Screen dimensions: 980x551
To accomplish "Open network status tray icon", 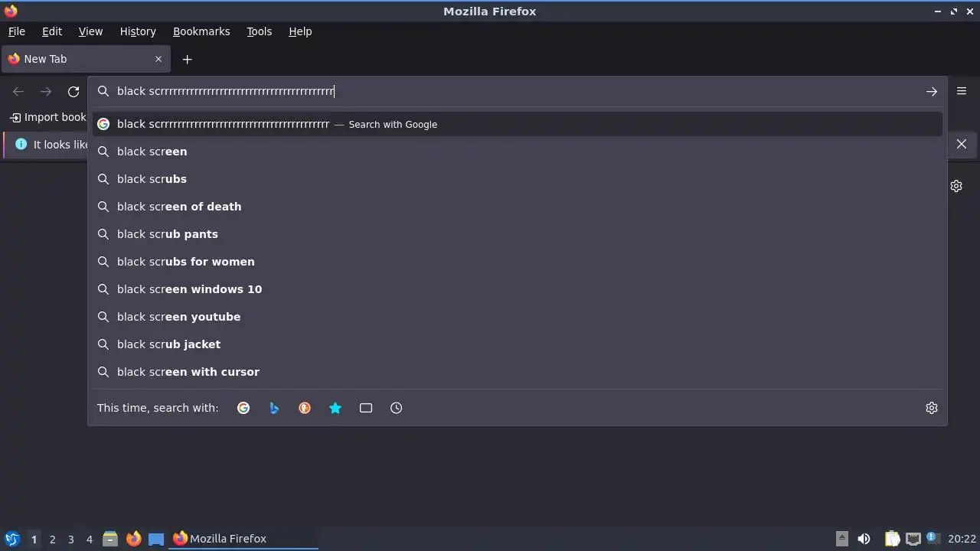I will pyautogui.click(x=913, y=539).
